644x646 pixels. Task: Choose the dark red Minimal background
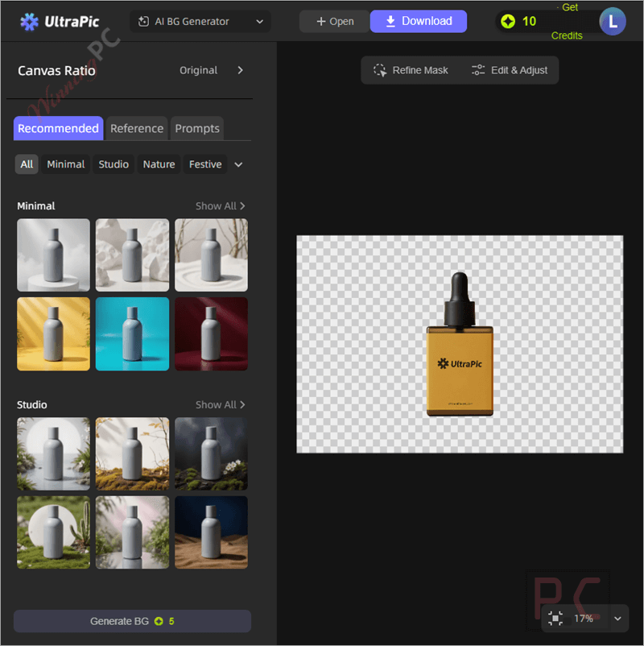211,334
